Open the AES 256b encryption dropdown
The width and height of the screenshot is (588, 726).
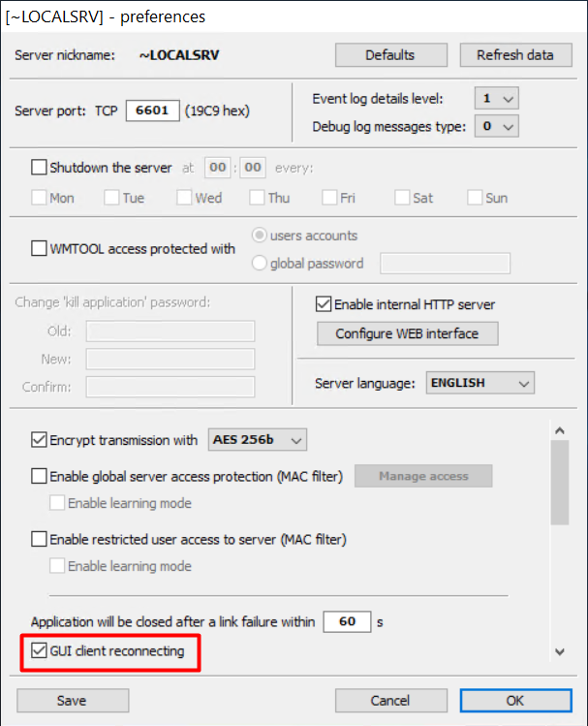point(257,440)
